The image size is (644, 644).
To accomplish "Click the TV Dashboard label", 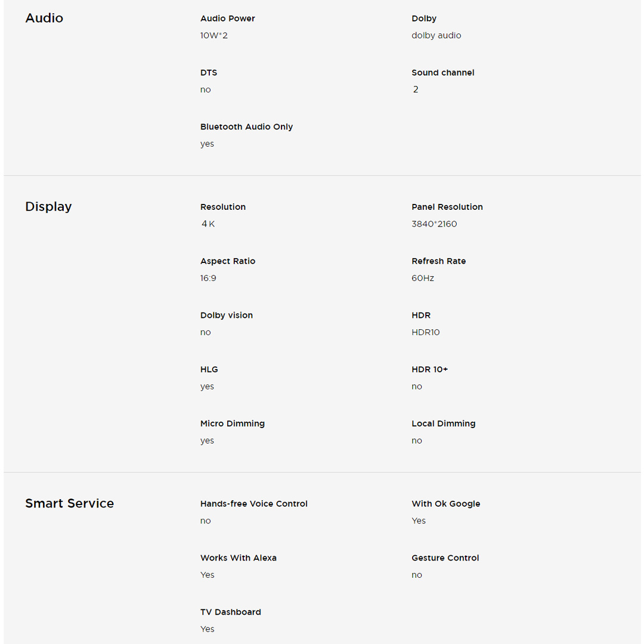I will [230, 612].
